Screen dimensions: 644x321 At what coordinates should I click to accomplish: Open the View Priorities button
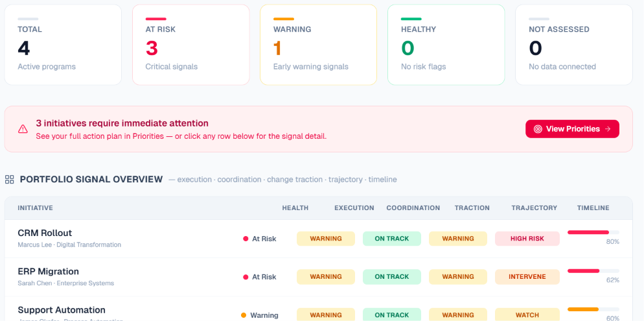572,129
